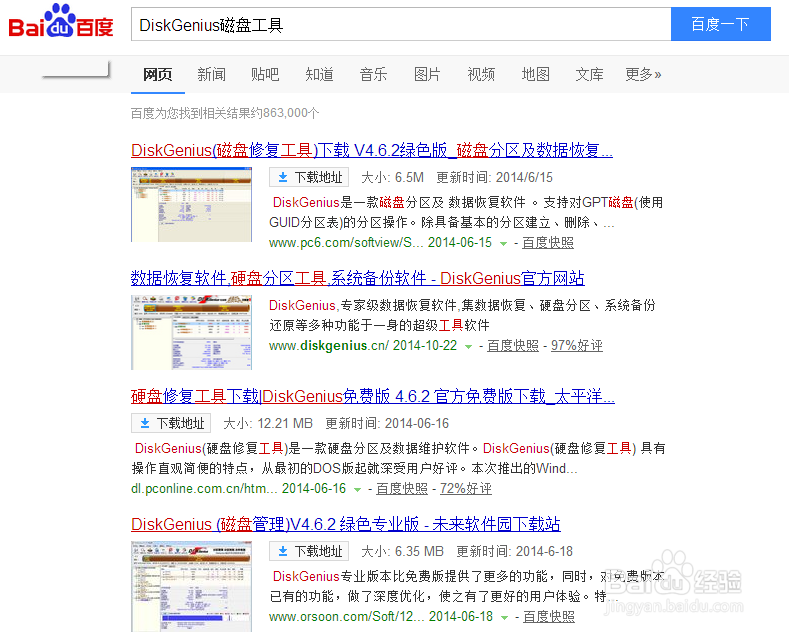Open 百度快照 for the pc6.com result
The height and width of the screenshot is (634, 789).
(548, 243)
